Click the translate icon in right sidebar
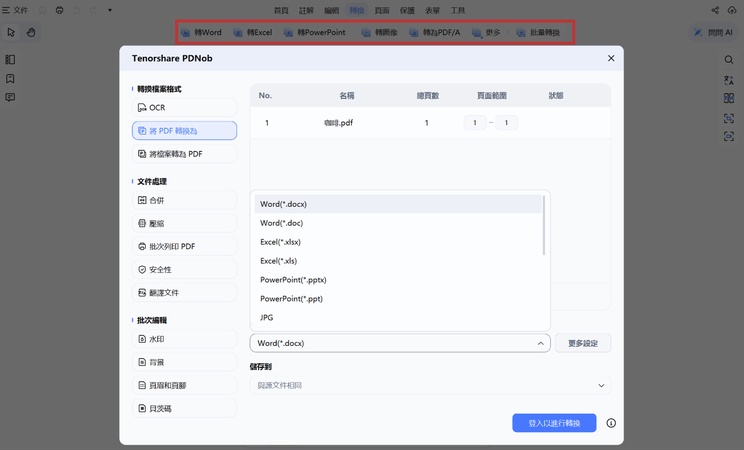Image resolution: width=744 pixels, height=450 pixels. [x=729, y=80]
